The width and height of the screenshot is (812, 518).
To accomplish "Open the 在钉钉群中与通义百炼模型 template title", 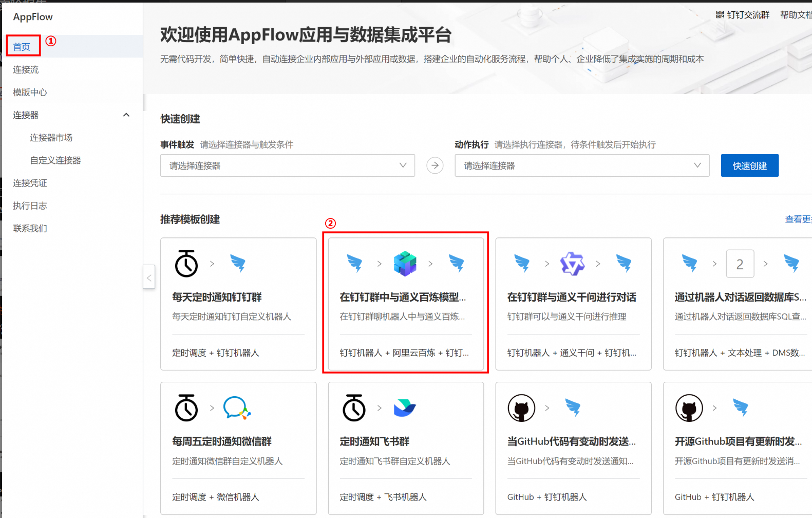I will (x=403, y=297).
